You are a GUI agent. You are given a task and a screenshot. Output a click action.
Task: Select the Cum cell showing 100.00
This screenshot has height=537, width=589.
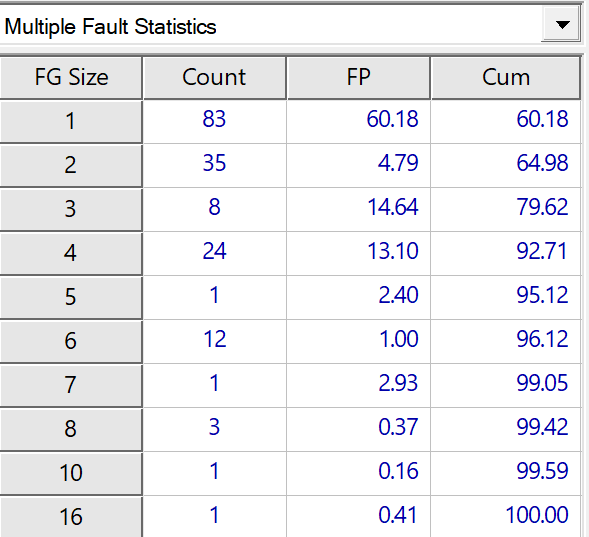[506, 517]
